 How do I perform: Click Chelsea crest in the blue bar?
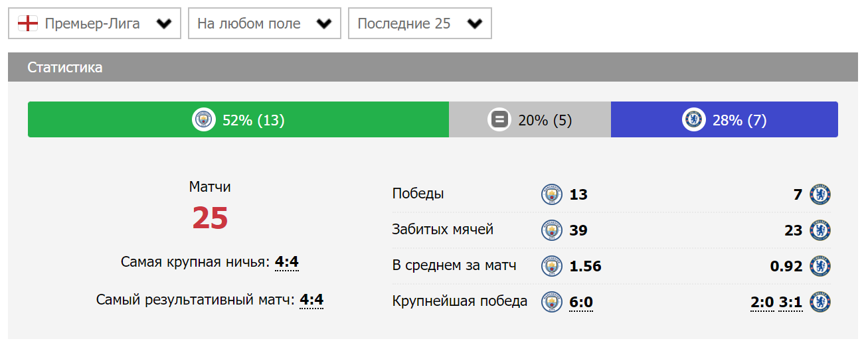coord(694,119)
